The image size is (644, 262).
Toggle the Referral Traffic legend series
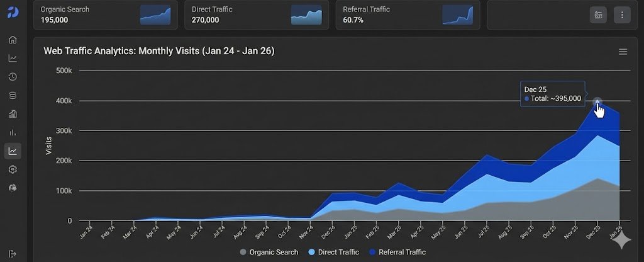point(397,252)
